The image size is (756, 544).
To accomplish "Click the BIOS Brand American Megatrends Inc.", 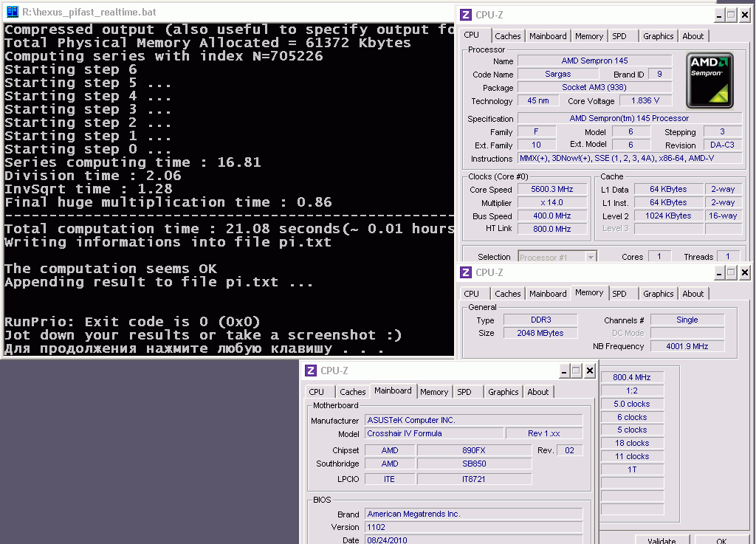I will coord(473,514).
